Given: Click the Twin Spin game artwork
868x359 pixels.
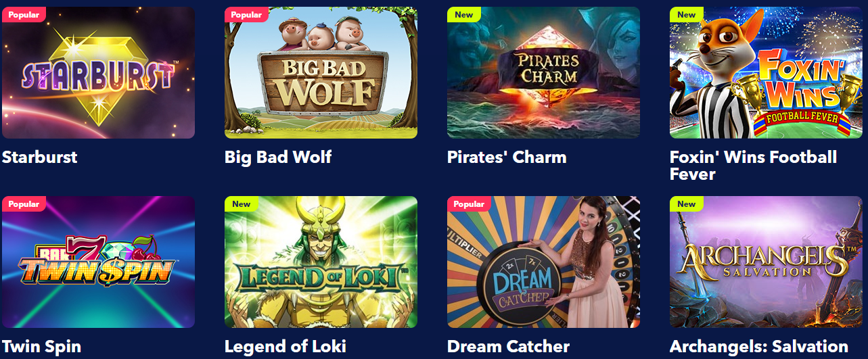Looking at the screenshot, I should click(x=98, y=262).
